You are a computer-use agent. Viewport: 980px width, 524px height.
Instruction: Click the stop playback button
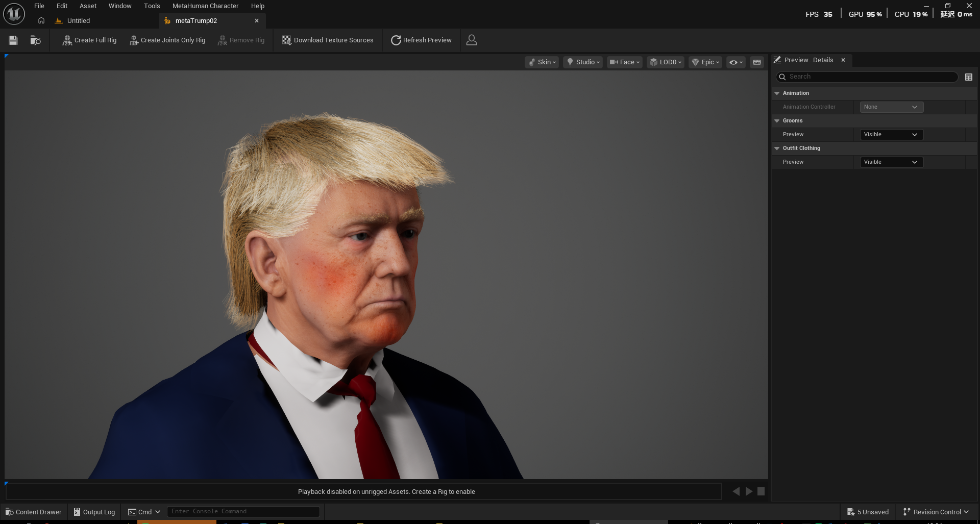[761, 491]
